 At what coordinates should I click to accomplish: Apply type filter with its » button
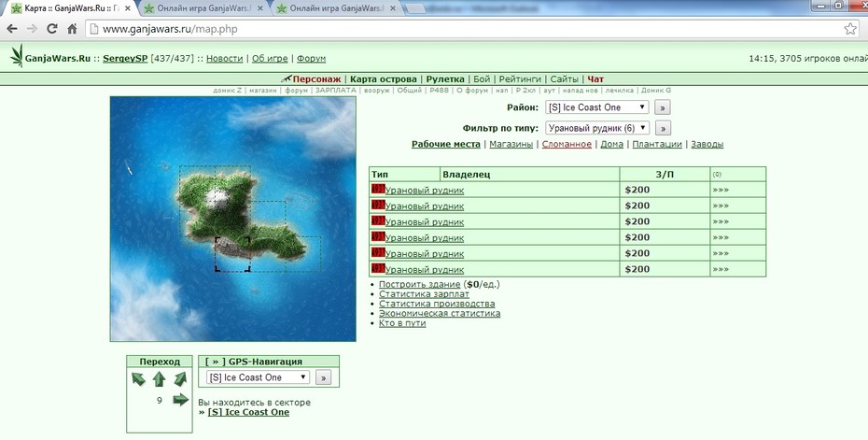663,128
